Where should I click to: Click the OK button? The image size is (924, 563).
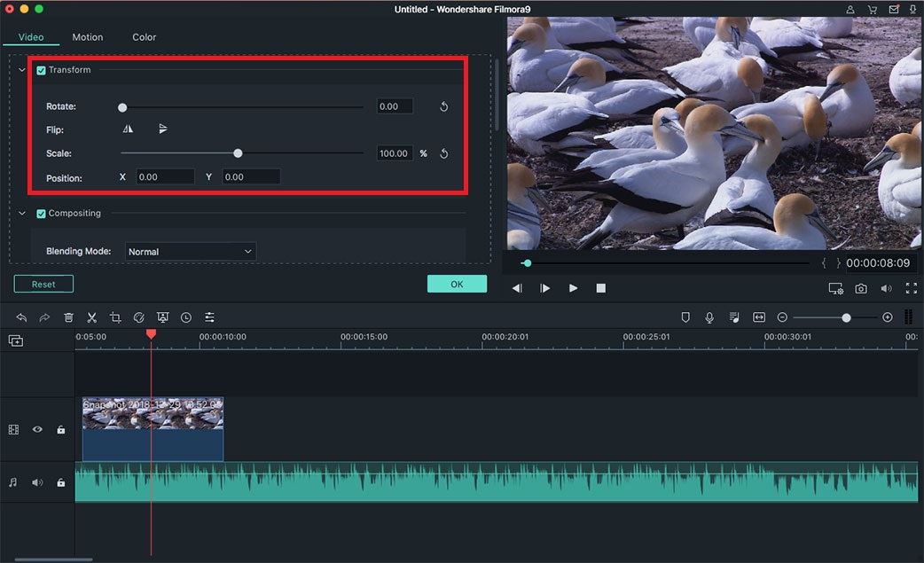(457, 284)
